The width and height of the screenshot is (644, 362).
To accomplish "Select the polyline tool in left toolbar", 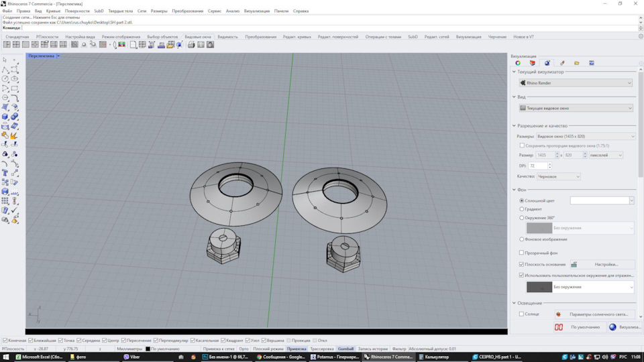I will (x=5, y=69).
